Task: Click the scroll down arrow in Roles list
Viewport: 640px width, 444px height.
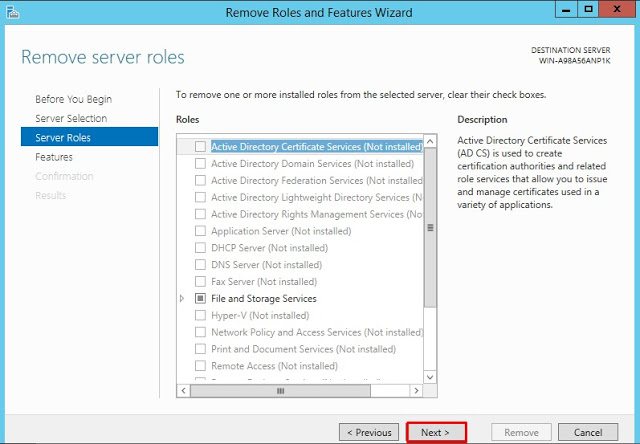Action: tap(430, 376)
